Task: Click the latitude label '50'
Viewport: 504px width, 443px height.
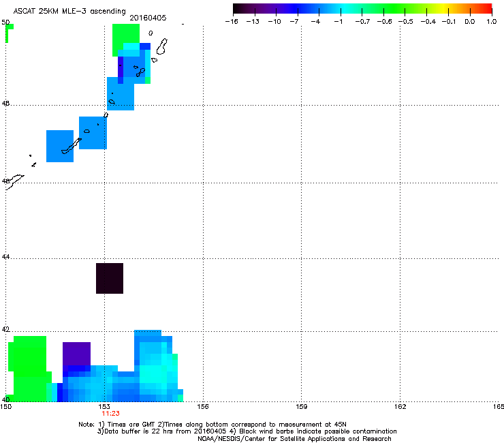Action: pyautogui.click(x=5, y=22)
